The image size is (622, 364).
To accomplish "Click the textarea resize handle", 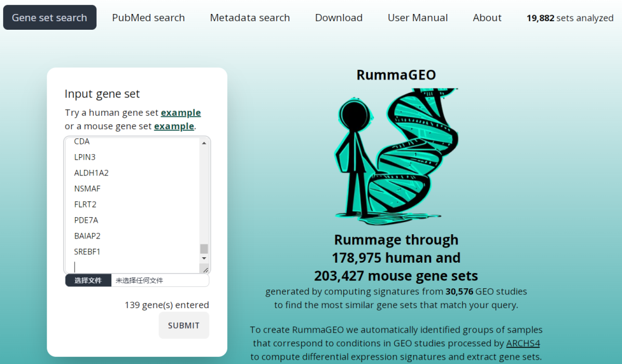I will tap(205, 270).
